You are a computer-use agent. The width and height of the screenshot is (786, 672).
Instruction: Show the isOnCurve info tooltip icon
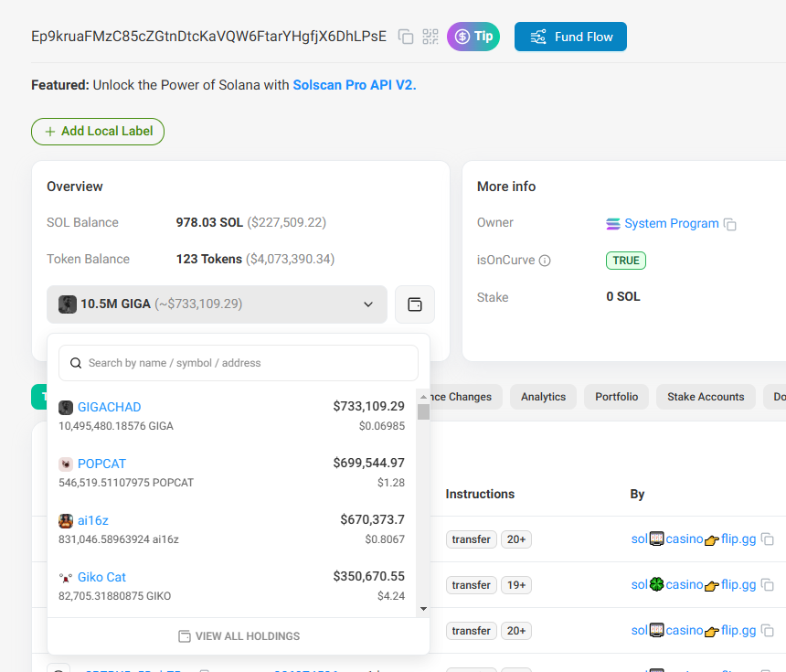(545, 261)
